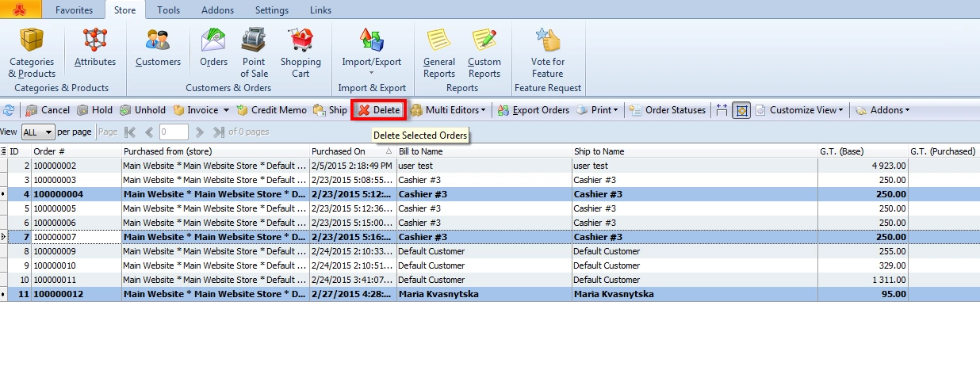Sort by Purchased from (store) column
This screenshot has width=980, height=378.
(216, 151)
